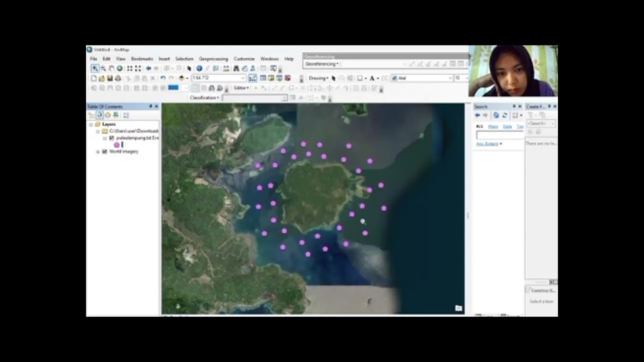The height and width of the screenshot is (362, 644).
Task: Open the Editor dropdown menu
Action: [241, 87]
